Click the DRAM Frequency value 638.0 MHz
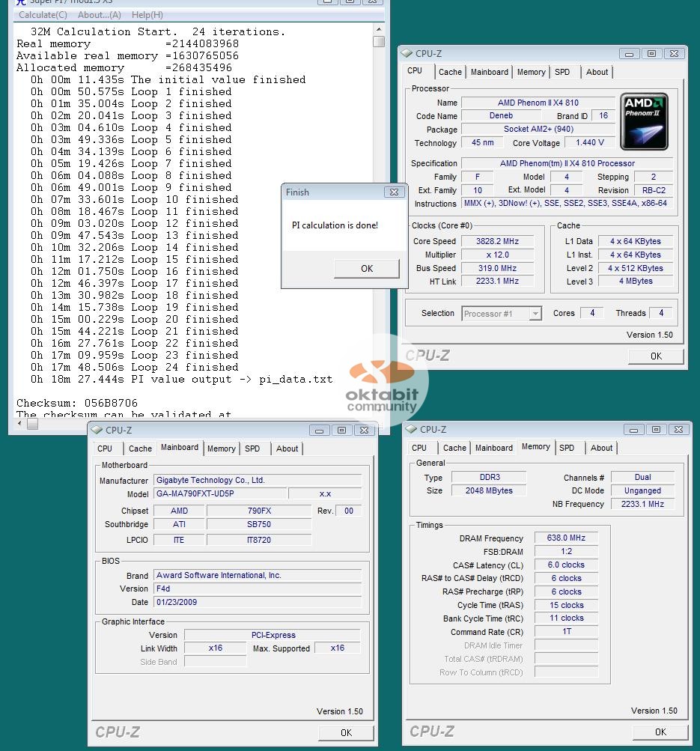700x751 pixels. [x=567, y=538]
